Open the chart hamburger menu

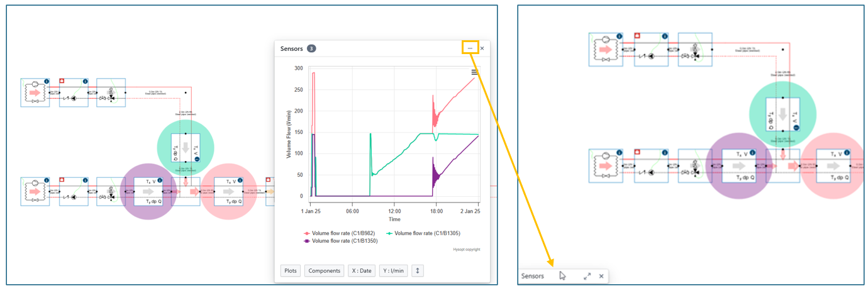pos(475,72)
